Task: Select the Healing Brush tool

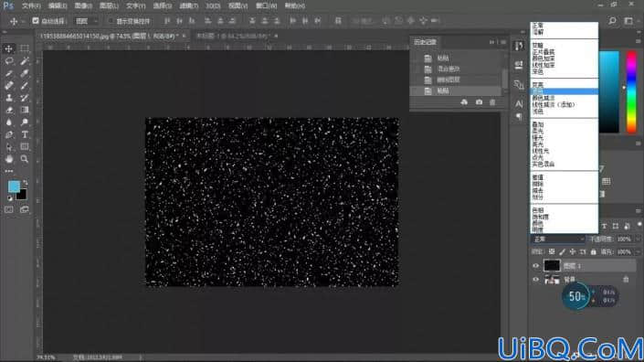Action: point(8,85)
